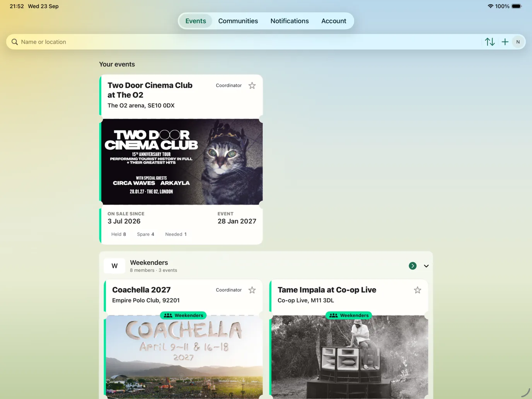Image resolution: width=532 pixels, height=399 pixels.
Task: Favorite Two Door Cinema Club event star
Action: point(252,85)
